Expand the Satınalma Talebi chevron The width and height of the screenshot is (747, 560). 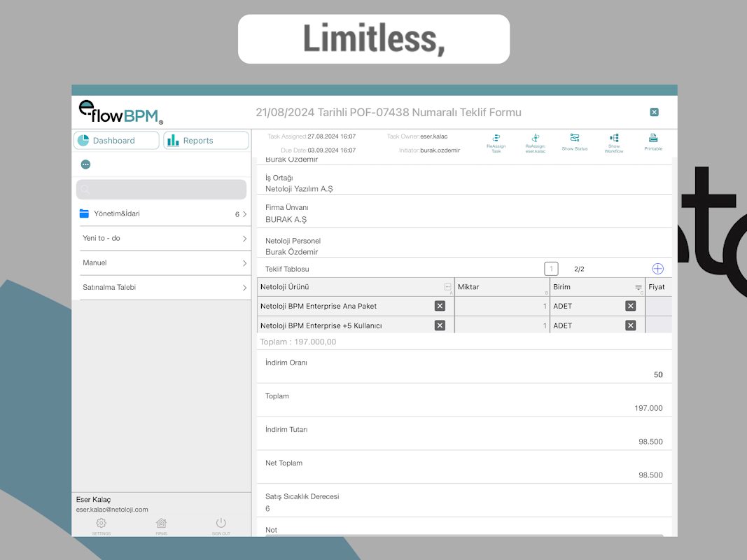[244, 288]
